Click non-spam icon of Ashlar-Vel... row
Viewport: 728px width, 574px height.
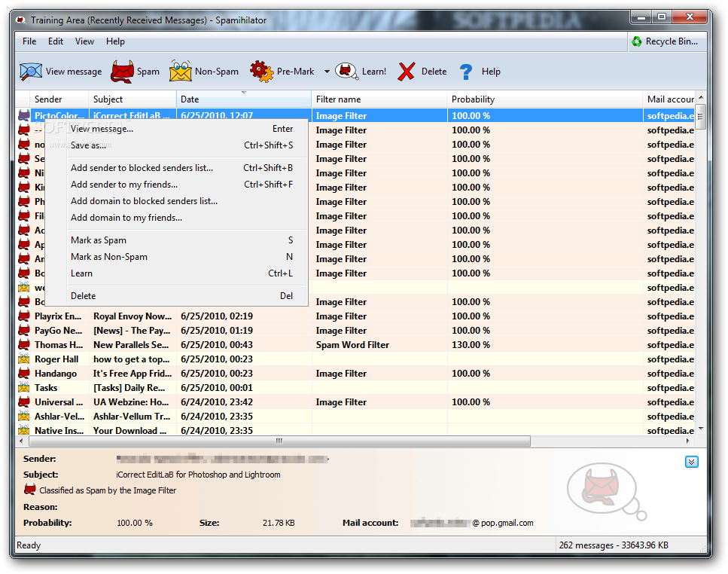click(x=23, y=417)
